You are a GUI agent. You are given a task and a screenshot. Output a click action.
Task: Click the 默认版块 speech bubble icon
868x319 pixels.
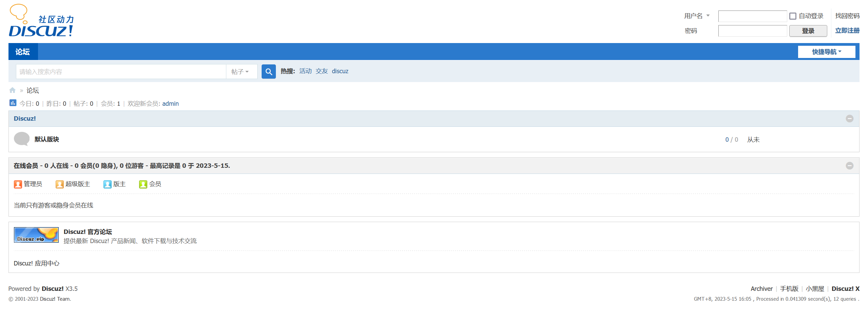[22, 139]
